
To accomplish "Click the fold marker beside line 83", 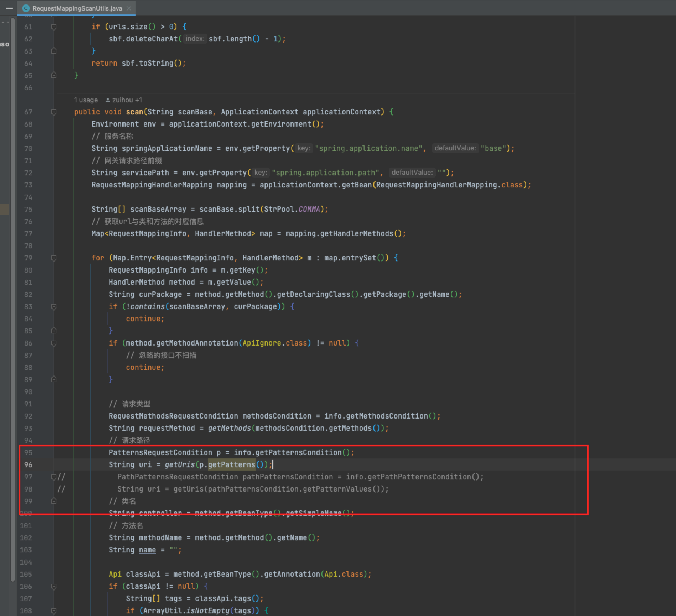I will click(x=54, y=307).
